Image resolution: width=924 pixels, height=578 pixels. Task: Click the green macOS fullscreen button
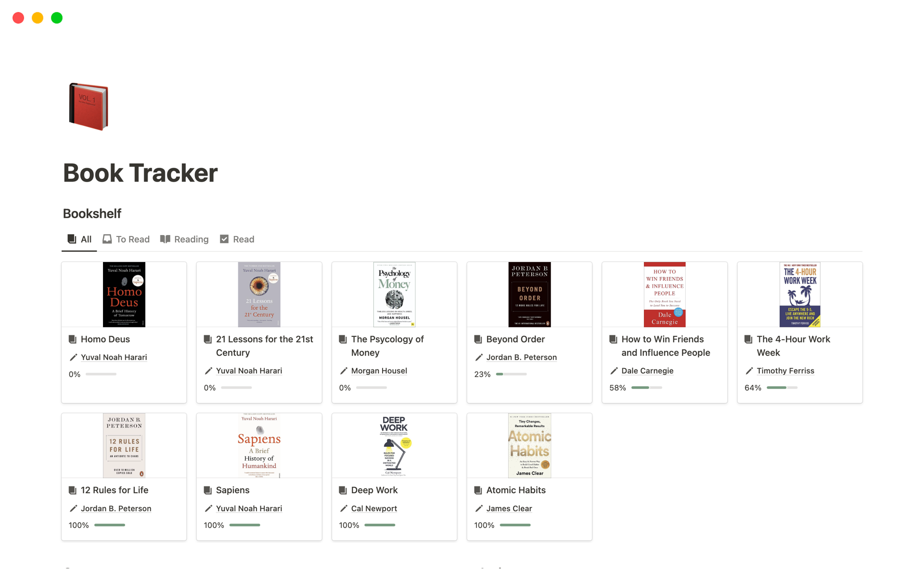pyautogui.click(x=57, y=18)
